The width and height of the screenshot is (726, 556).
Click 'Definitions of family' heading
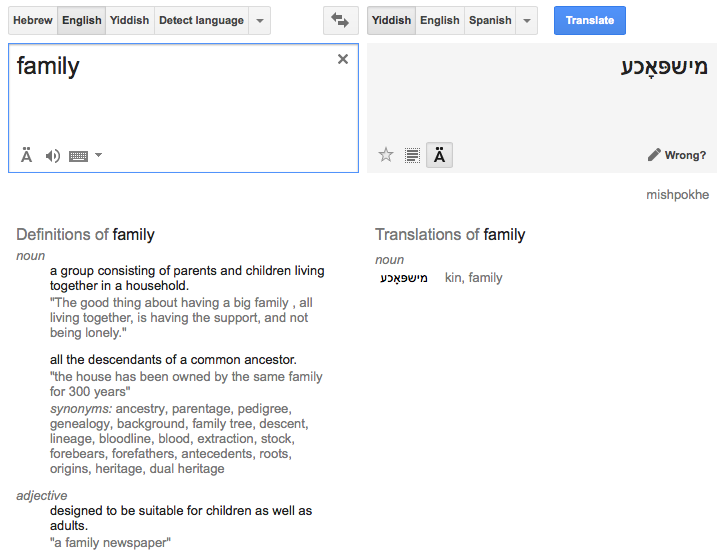pyautogui.click(x=85, y=234)
